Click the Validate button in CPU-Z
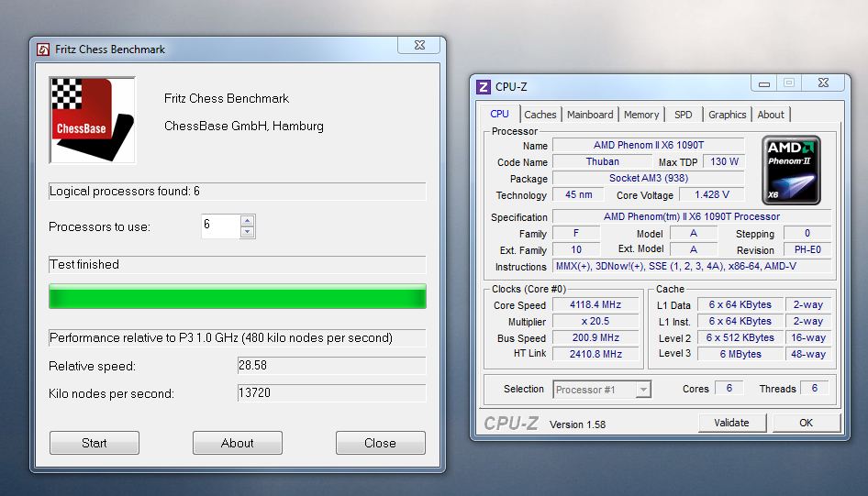The width and height of the screenshot is (868, 496). click(731, 423)
